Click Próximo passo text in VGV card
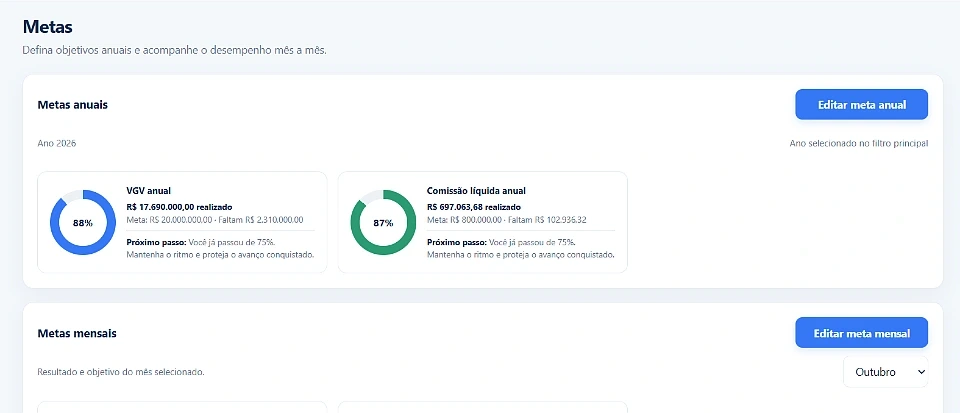 (220, 248)
